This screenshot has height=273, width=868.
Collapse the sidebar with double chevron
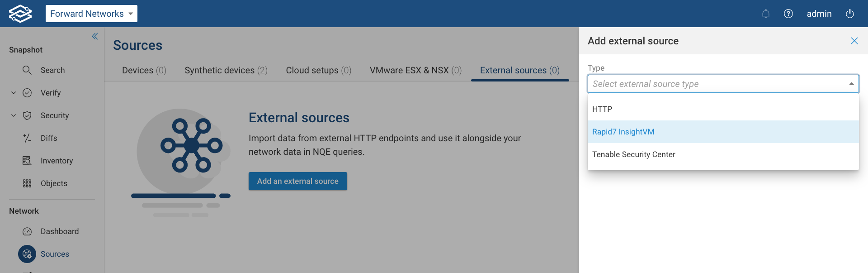[95, 36]
